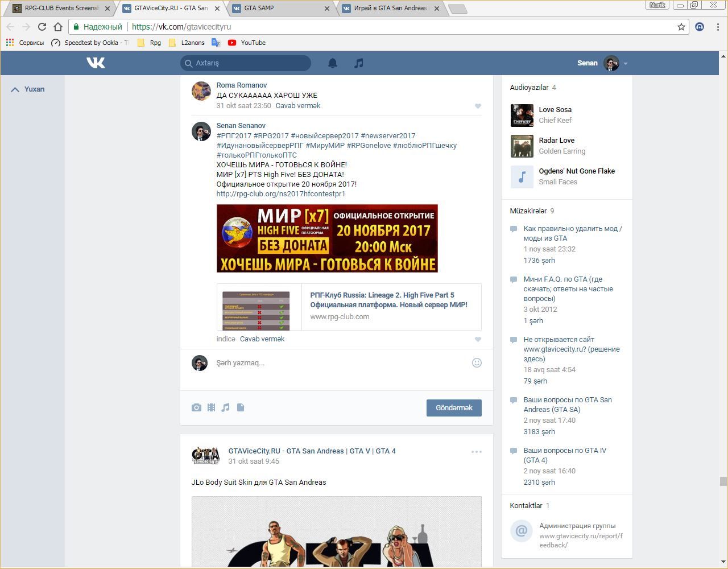Open the L2anons bookmarks folder
The height and width of the screenshot is (569, 728).
(x=187, y=43)
